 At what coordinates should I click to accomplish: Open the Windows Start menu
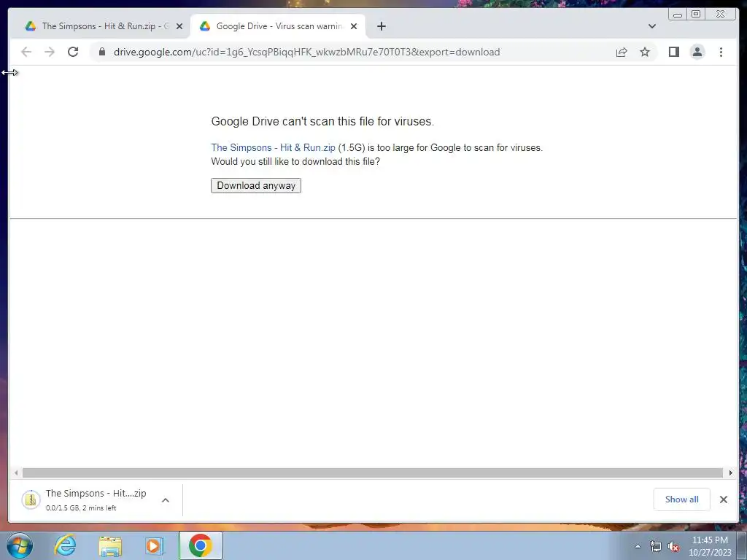click(x=20, y=545)
